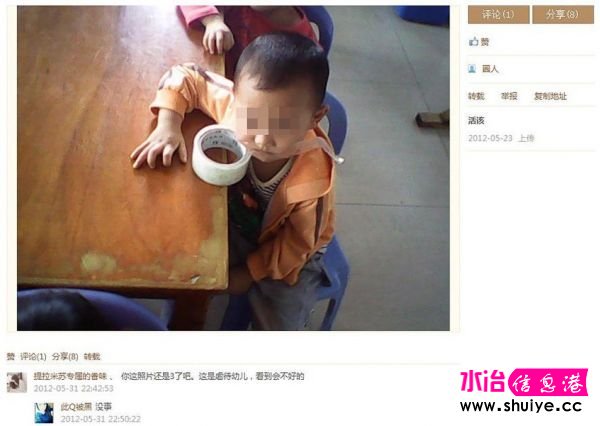Click the photo caption 活该
600x426 pixels.
(476, 121)
